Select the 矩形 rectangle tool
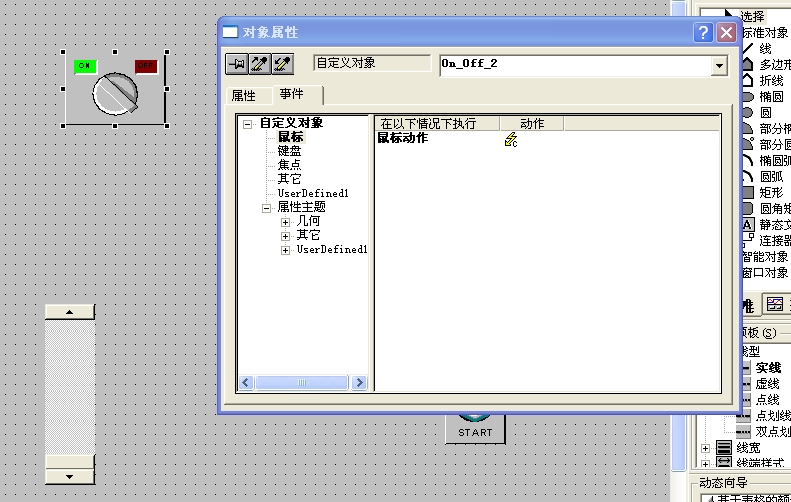The height and width of the screenshot is (502, 791). click(748, 193)
